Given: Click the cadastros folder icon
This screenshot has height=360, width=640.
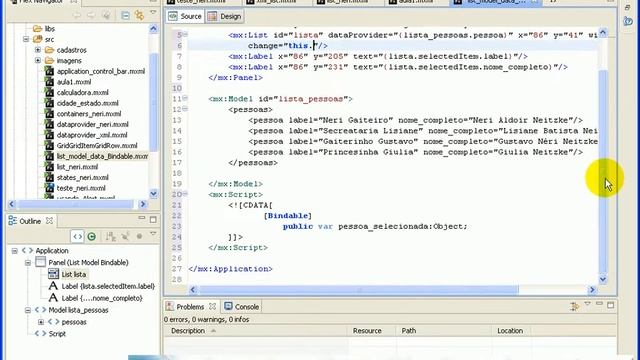Looking at the screenshot, I should pyautogui.click(x=49, y=50).
